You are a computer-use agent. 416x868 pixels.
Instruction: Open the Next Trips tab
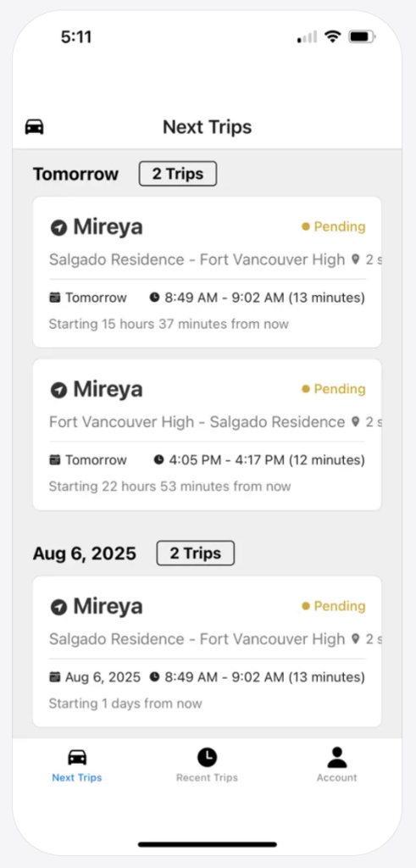tap(77, 765)
